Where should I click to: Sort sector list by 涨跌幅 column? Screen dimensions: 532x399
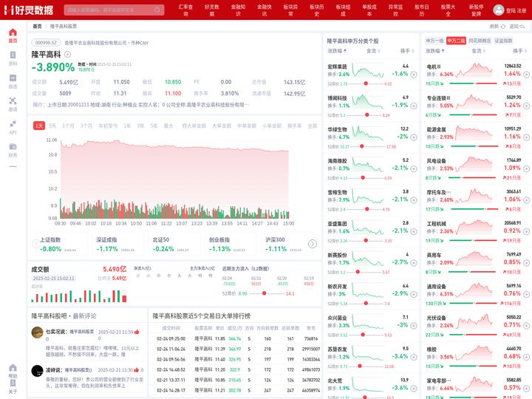[x=435, y=51]
